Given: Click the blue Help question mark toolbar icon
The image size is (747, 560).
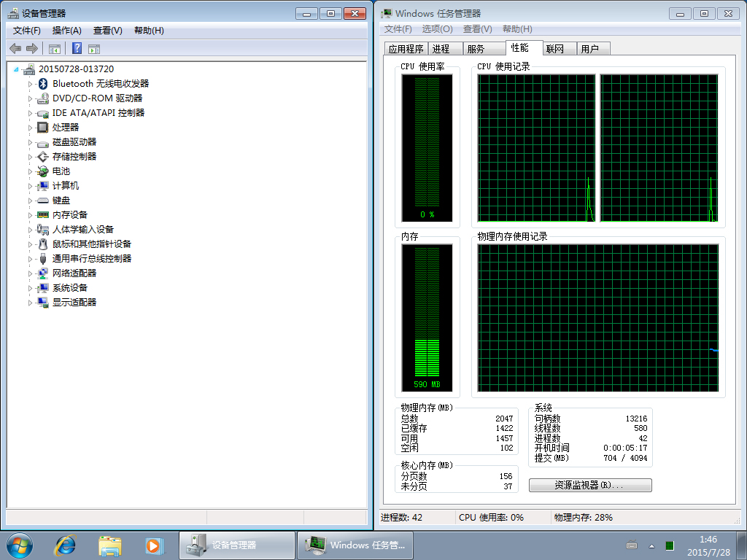Looking at the screenshot, I should click(77, 49).
